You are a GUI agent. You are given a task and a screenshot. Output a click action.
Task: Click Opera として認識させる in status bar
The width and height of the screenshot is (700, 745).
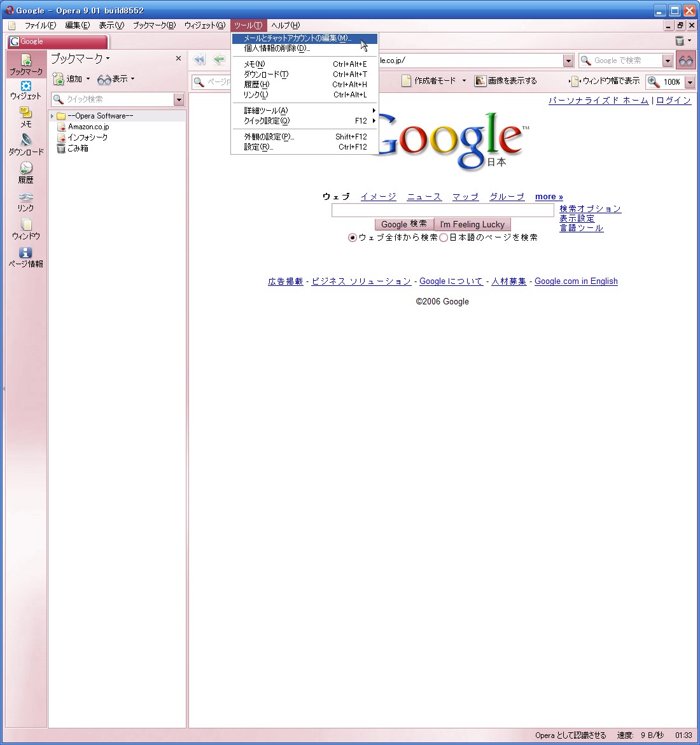point(570,735)
